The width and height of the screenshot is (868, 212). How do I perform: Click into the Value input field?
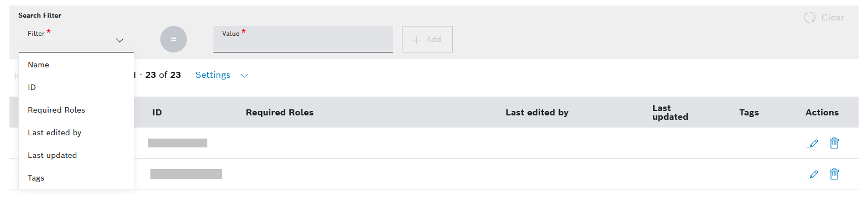pos(303,39)
